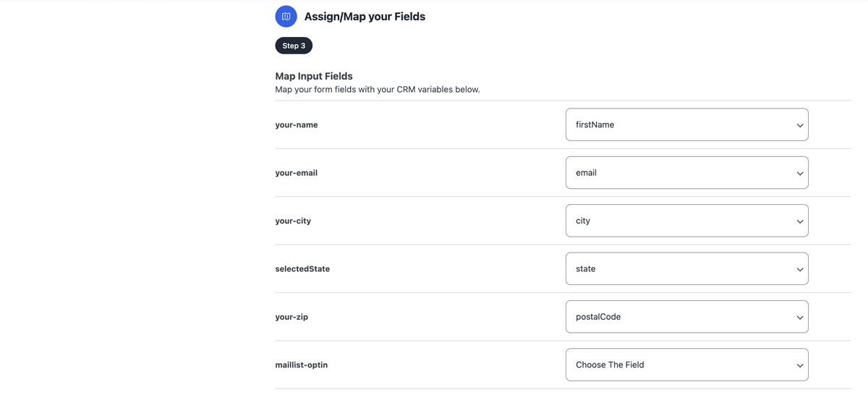This screenshot has height=398, width=868.
Task: Open the firstName dropdown for your-name
Action: [686, 124]
